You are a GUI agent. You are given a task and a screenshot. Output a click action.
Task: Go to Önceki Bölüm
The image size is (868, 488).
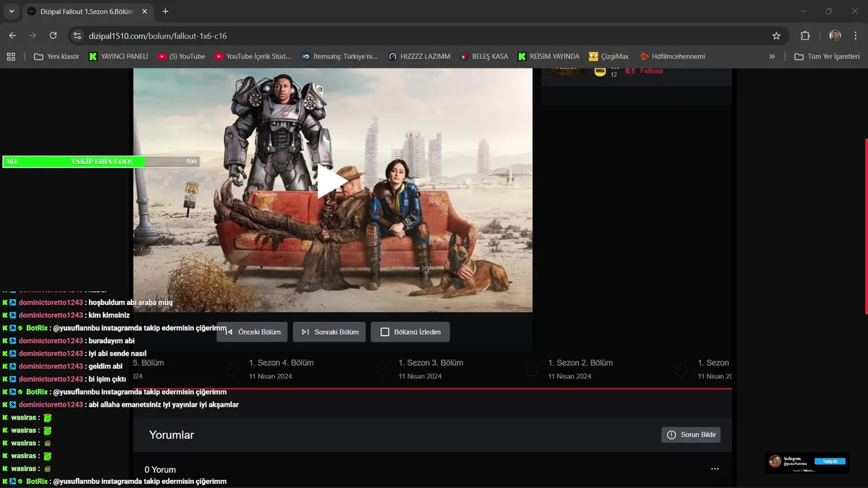tap(252, 332)
